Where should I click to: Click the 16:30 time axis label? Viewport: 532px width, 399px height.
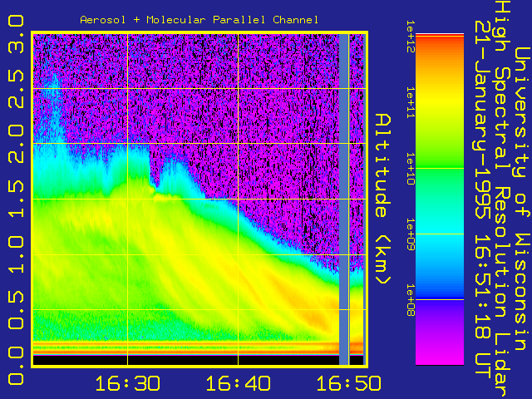127,383
